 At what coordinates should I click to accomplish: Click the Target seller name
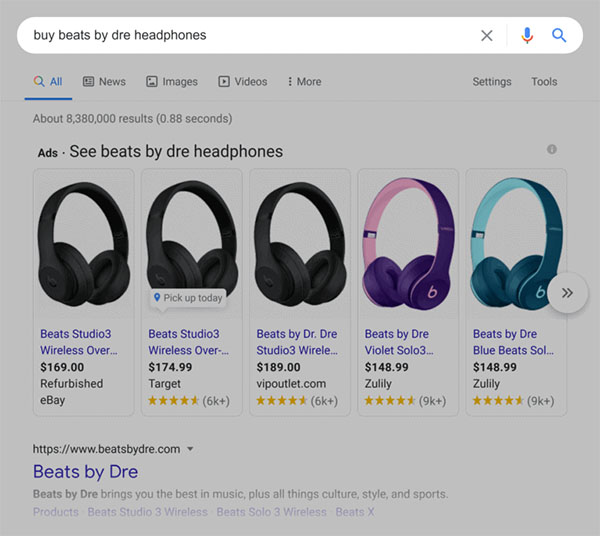click(165, 384)
